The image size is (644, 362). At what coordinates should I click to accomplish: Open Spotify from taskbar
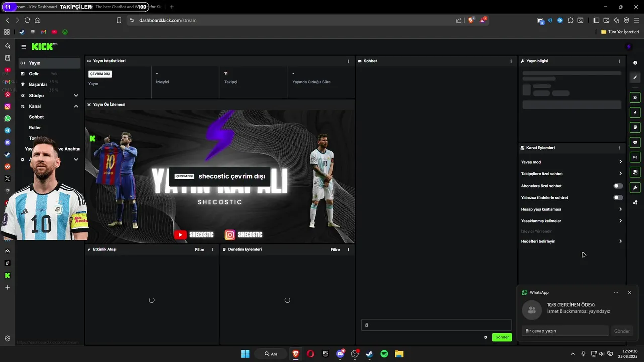384,354
